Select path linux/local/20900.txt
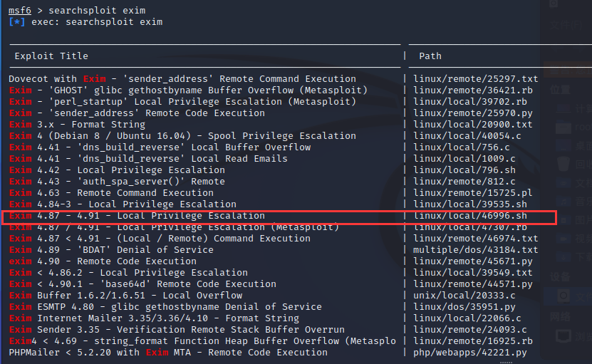 coord(473,124)
